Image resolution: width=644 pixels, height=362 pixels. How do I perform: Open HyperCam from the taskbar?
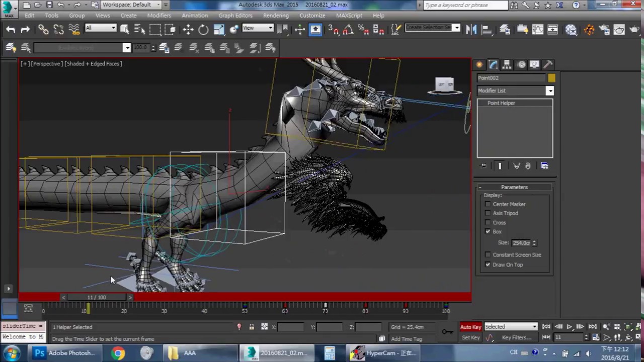384,353
